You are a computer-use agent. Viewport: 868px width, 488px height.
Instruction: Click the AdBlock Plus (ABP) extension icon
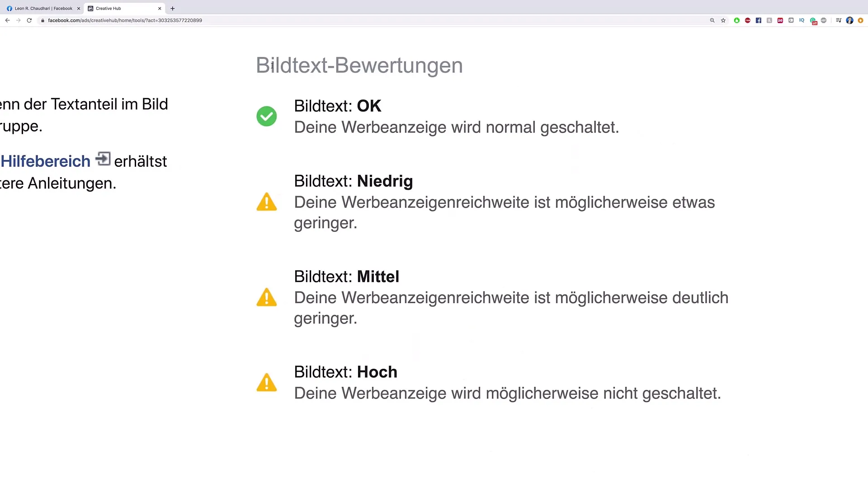pos(824,20)
